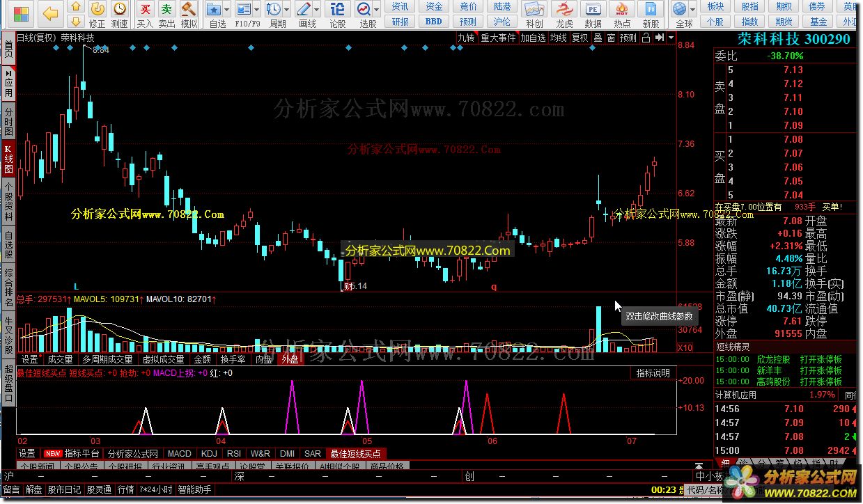863x504 pixels.
Task: Toggle 叠 overlay mode
Action: point(598,38)
